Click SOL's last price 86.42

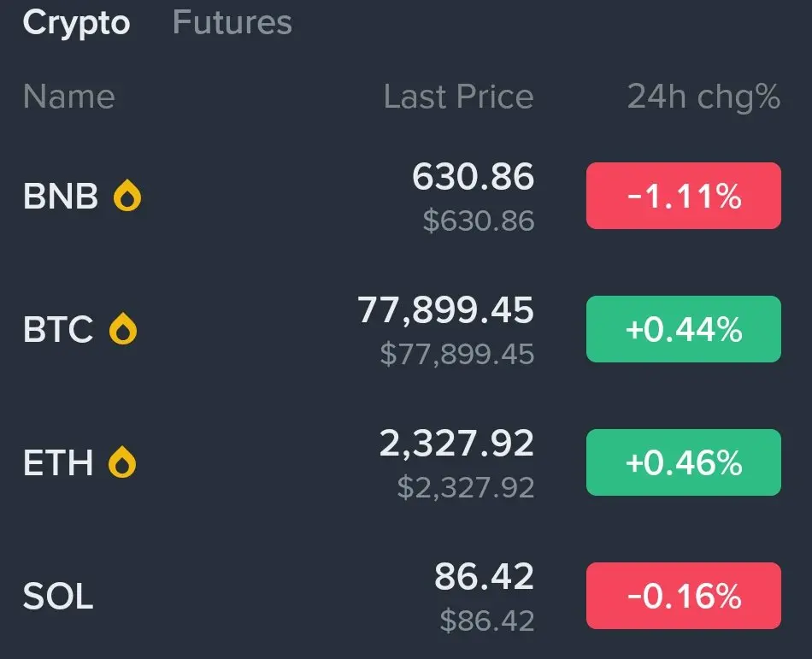(484, 577)
